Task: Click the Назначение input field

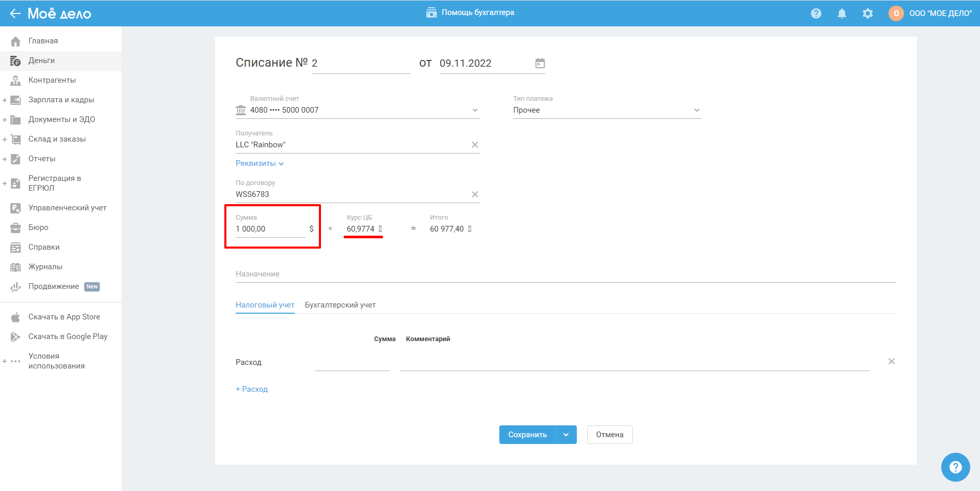Action: [x=565, y=274]
